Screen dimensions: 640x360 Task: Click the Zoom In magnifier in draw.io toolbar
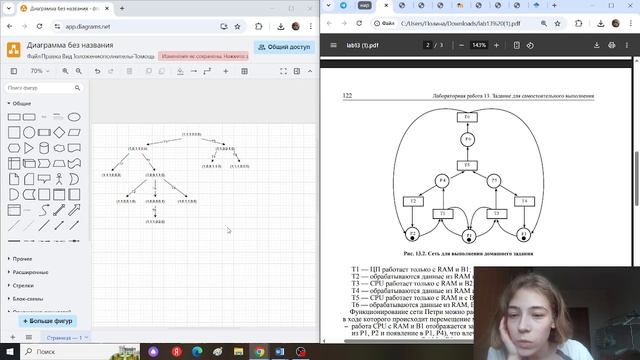coord(65,71)
